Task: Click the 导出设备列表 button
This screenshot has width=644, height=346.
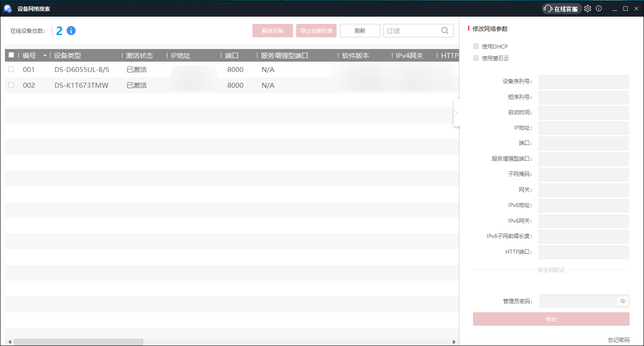Action: click(x=316, y=31)
